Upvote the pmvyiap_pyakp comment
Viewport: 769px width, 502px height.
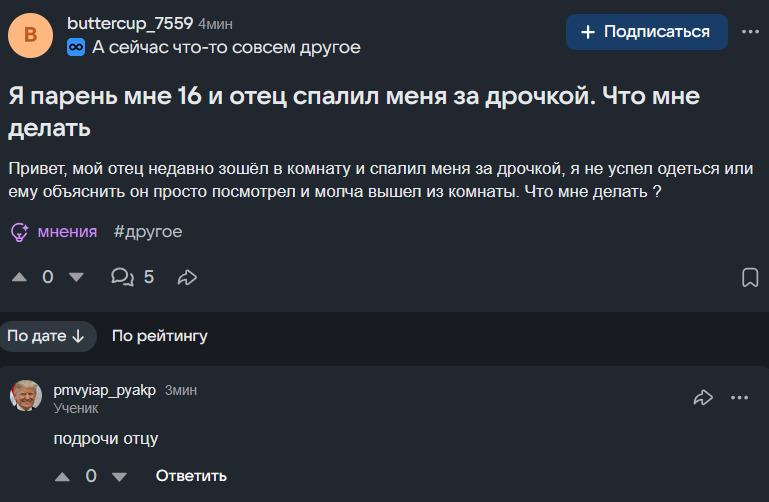coord(62,476)
